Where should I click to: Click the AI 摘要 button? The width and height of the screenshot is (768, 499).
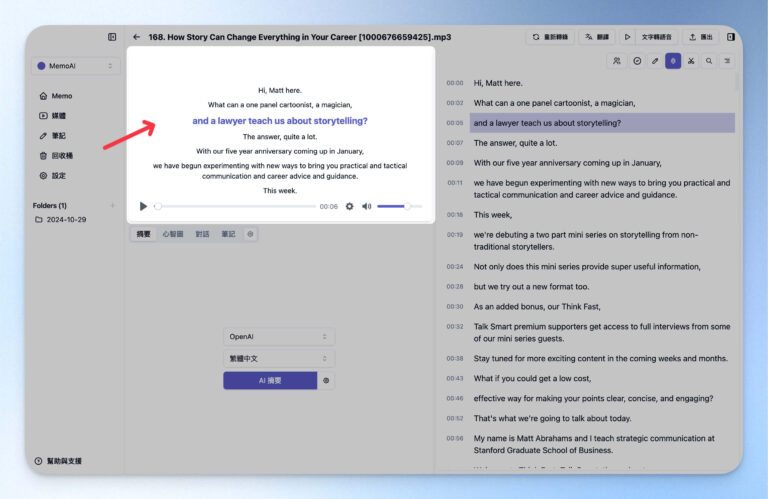click(270, 381)
